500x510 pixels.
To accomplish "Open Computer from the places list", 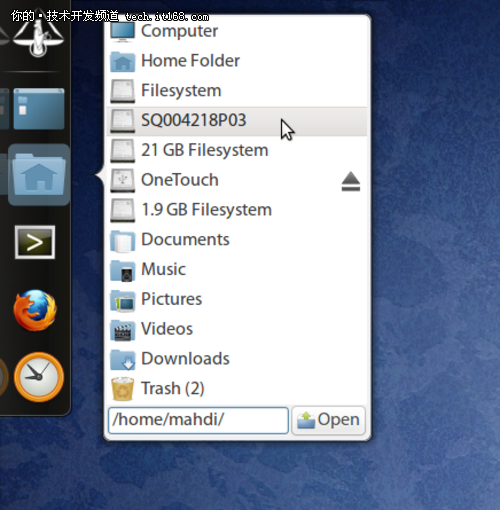I will [237, 31].
